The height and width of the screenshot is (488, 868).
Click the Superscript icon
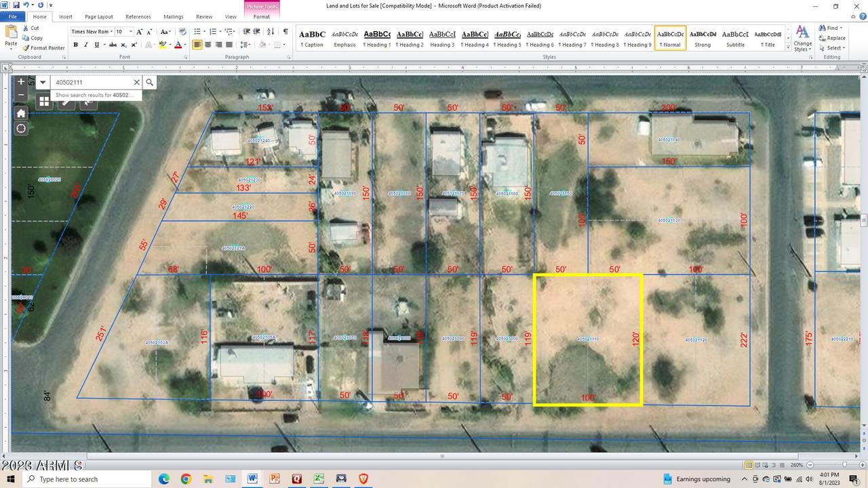pyautogui.click(x=134, y=45)
